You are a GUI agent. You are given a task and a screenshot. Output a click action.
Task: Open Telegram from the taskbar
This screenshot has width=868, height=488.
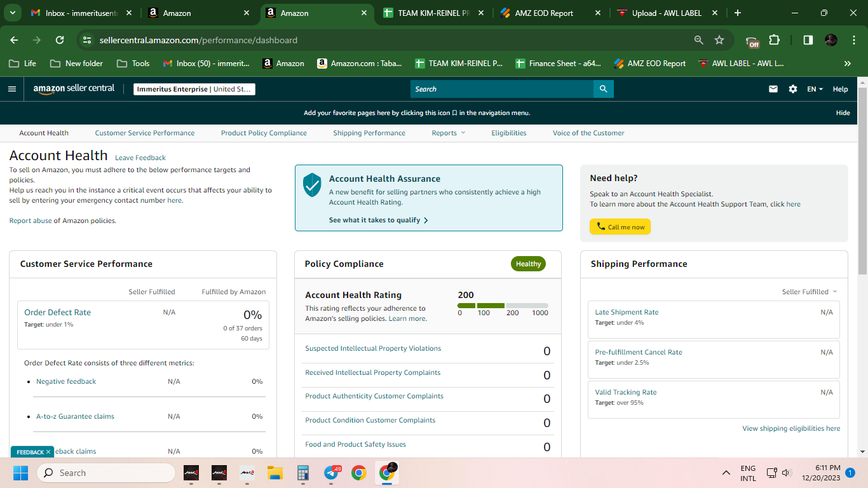pos(331,473)
